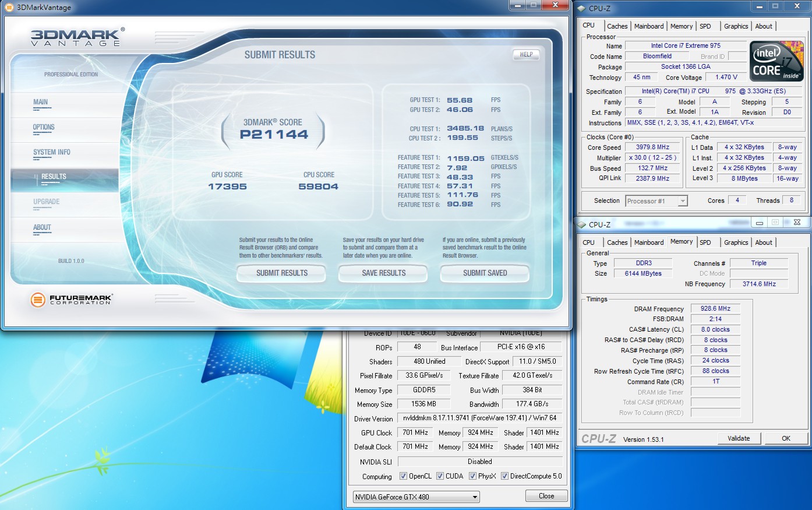Open SYSTEM INFO in 3DMark sidebar

click(x=52, y=152)
